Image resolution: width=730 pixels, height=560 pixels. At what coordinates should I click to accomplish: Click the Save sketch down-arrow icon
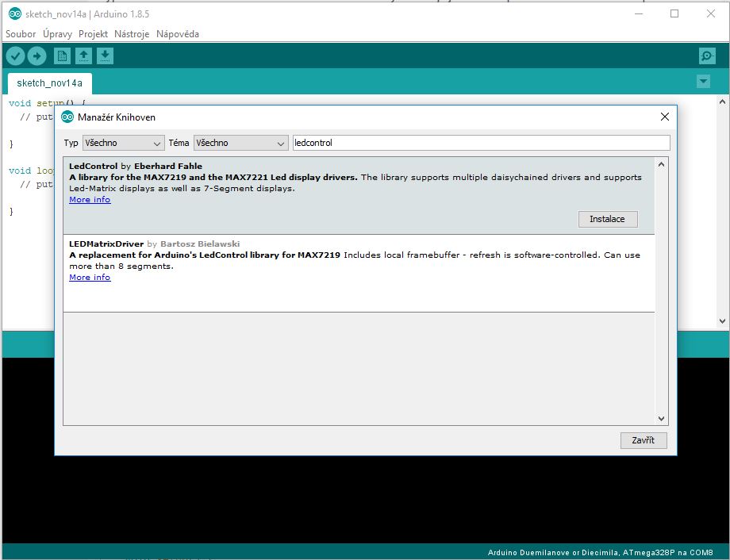pos(106,56)
